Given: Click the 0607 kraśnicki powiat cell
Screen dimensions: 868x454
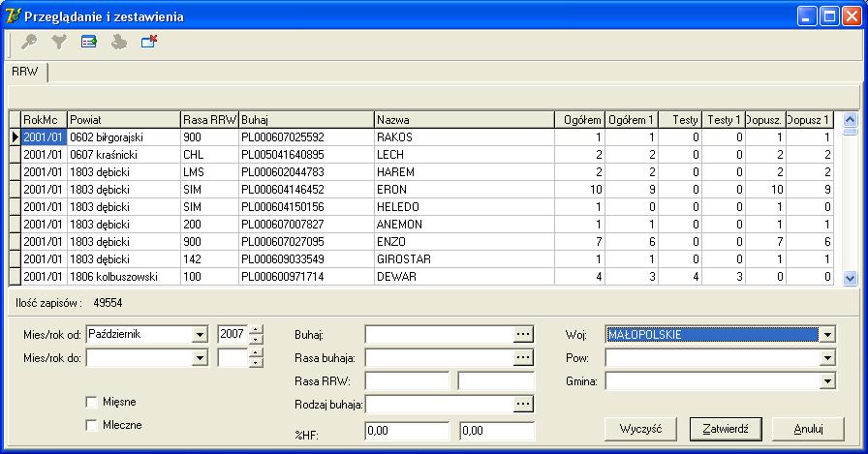Looking at the screenshot, I should [124, 155].
